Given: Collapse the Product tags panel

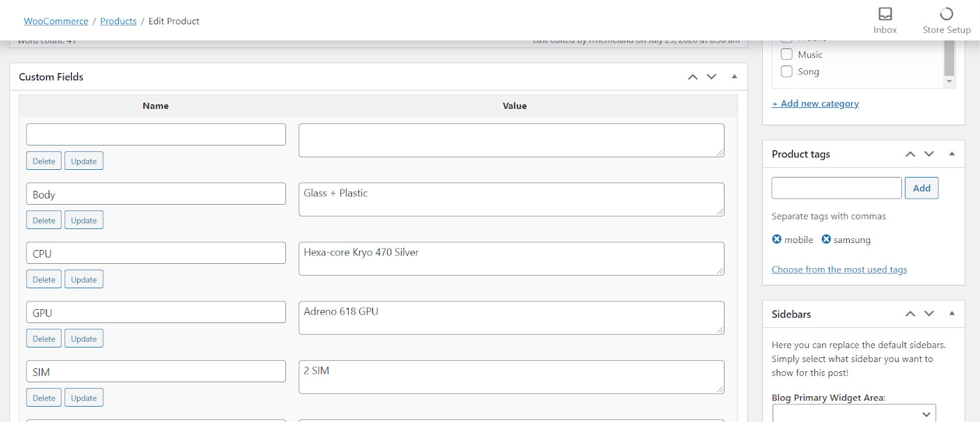Looking at the screenshot, I should (x=951, y=154).
